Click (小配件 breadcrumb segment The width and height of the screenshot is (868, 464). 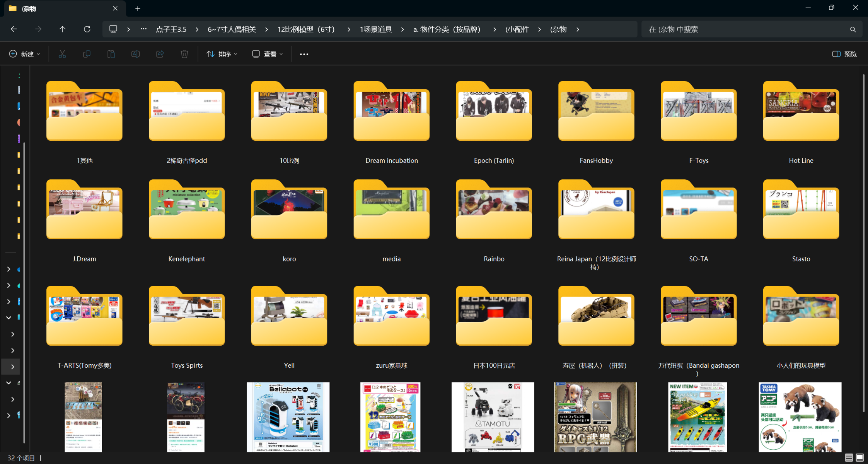(x=517, y=29)
